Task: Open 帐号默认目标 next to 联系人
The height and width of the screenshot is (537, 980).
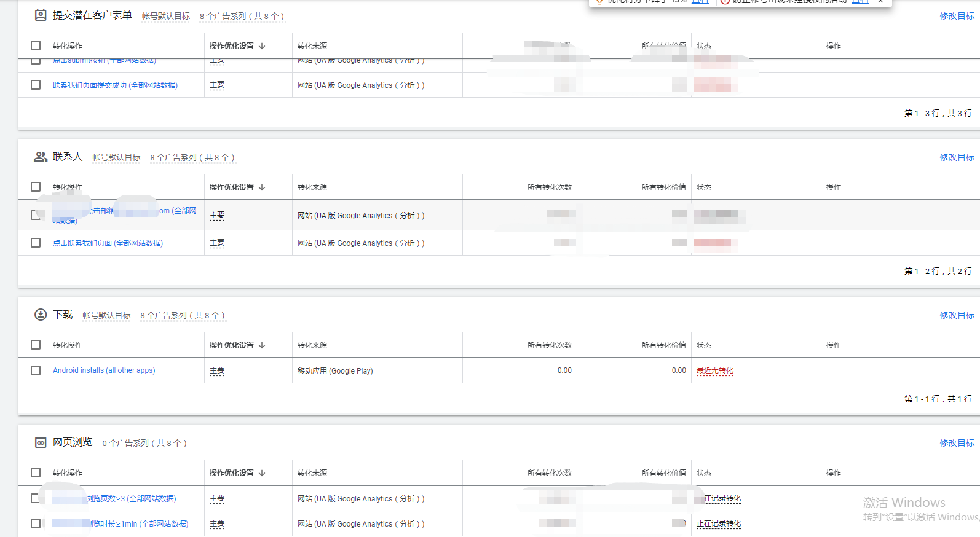Action: (x=116, y=158)
